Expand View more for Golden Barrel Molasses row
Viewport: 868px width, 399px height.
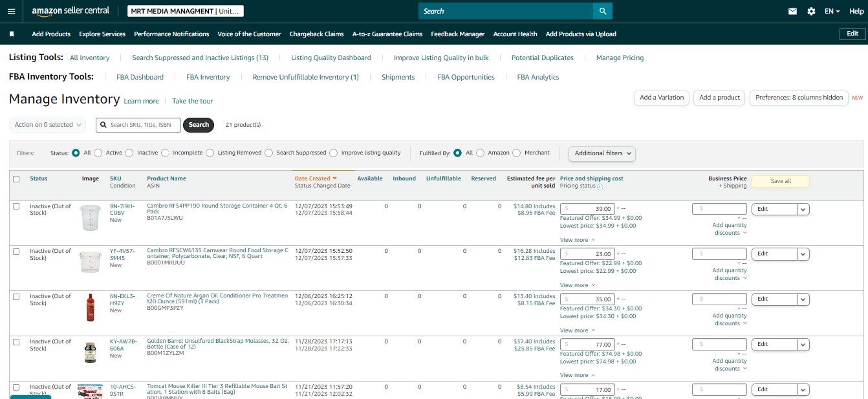tap(578, 375)
